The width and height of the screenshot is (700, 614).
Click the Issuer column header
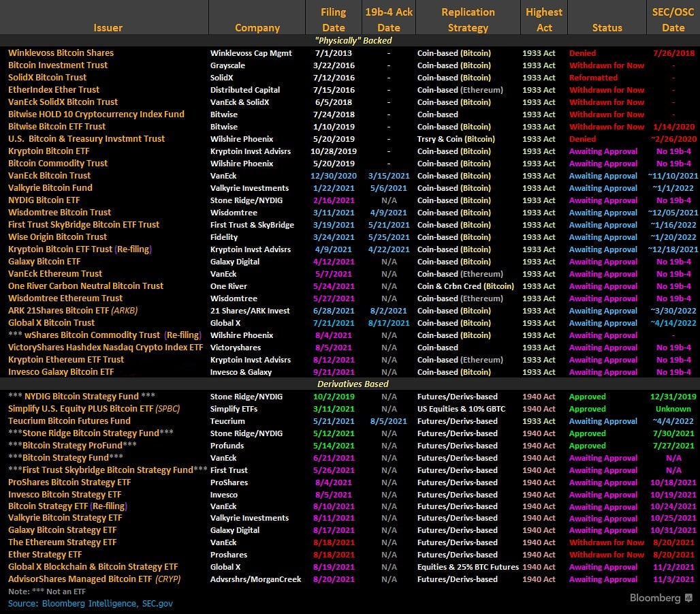pos(108,28)
